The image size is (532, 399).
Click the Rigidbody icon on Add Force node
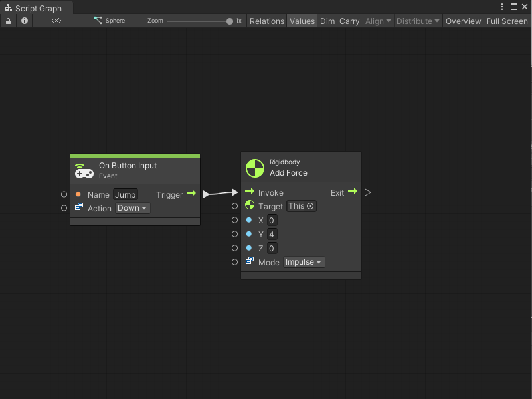tap(254, 168)
